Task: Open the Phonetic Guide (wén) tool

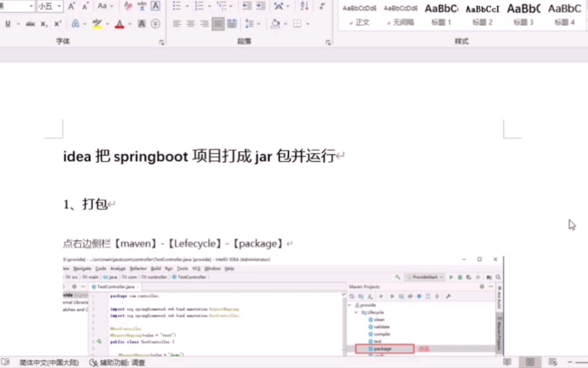Action: pyautogui.click(x=142, y=6)
